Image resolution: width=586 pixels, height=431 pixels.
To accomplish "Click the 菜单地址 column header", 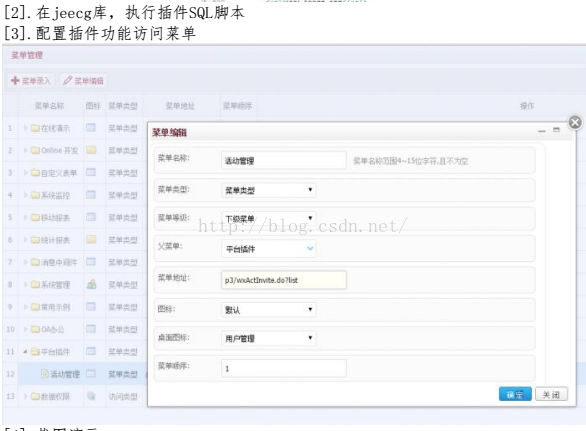I will [x=180, y=106].
